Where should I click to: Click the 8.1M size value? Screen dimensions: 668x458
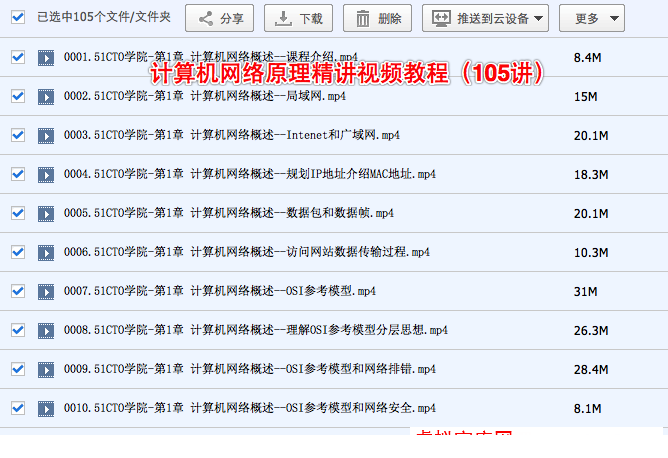(x=587, y=409)
